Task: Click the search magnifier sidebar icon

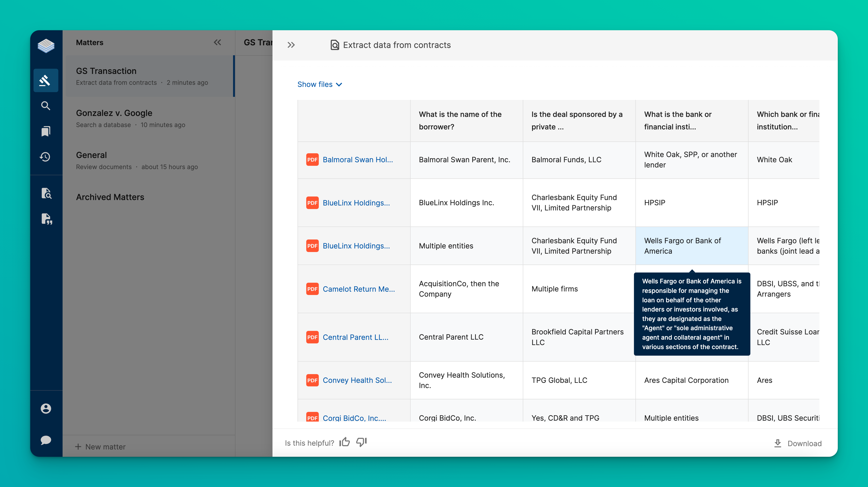Action: pyautogui.click(x=46, y=106)
